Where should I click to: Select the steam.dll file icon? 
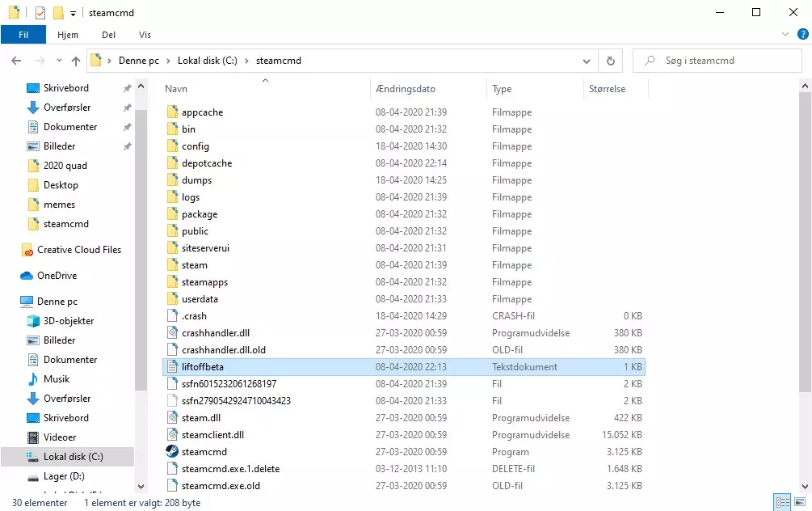click(x=172, y=418)
